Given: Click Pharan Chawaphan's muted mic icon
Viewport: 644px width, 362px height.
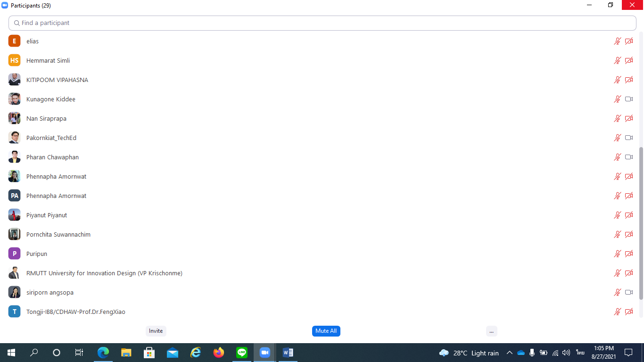Looking at the screenshot, I should pos(617,157).
